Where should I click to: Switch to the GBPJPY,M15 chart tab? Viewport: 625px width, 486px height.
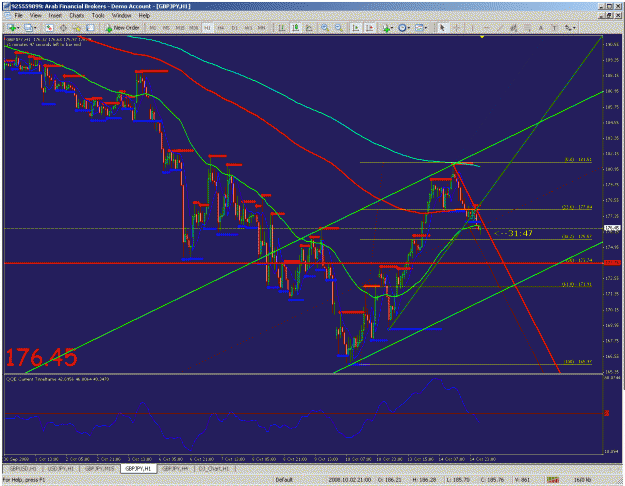pyautogui.click(x=100, y=468)
